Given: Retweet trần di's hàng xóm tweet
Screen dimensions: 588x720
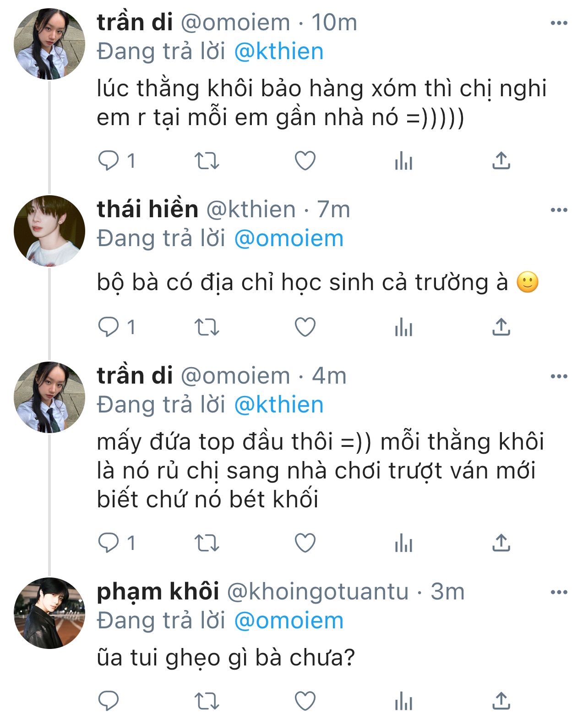Looking at the screenshot, I should (207, 161).
